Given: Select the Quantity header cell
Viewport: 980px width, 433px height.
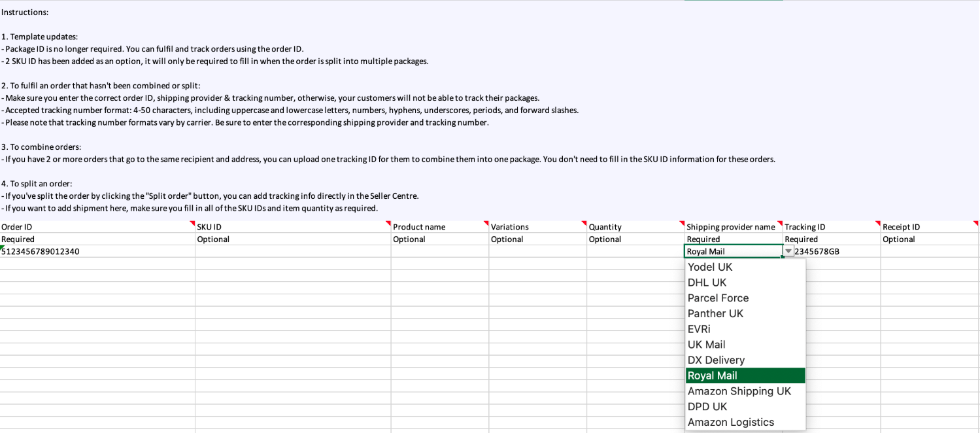Looking at the screenshot, I should click(635, 227).
